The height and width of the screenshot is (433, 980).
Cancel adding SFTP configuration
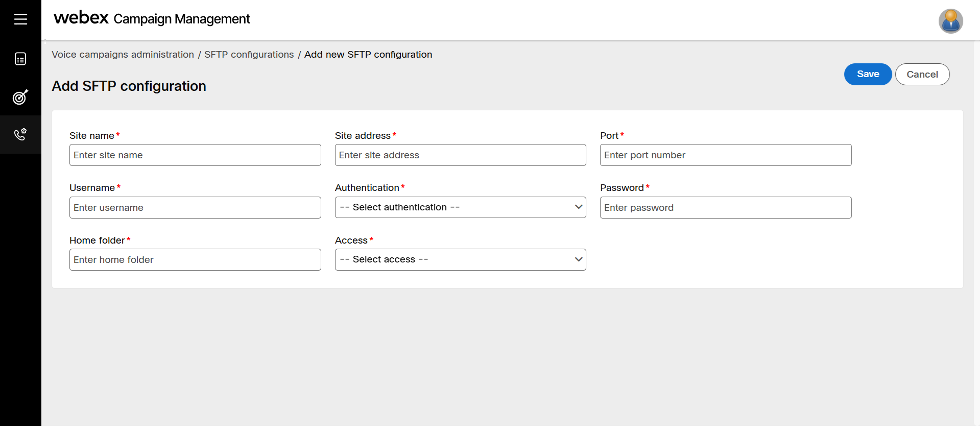(922, 74)
